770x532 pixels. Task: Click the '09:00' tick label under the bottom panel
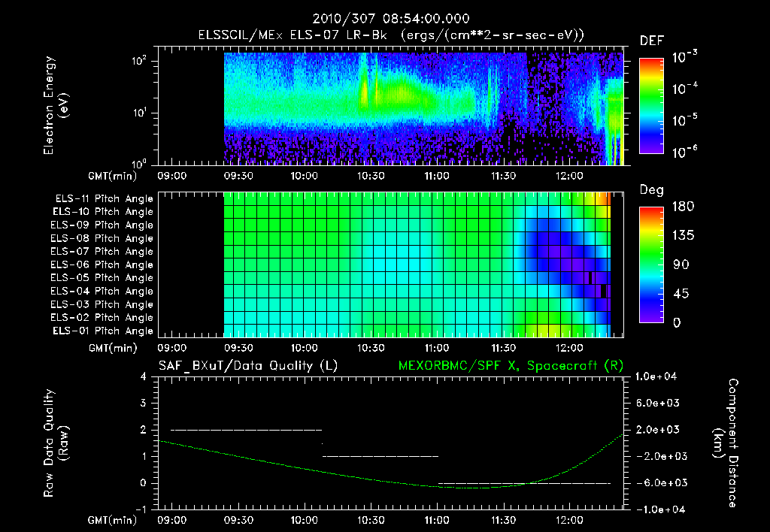click(171, 520)
